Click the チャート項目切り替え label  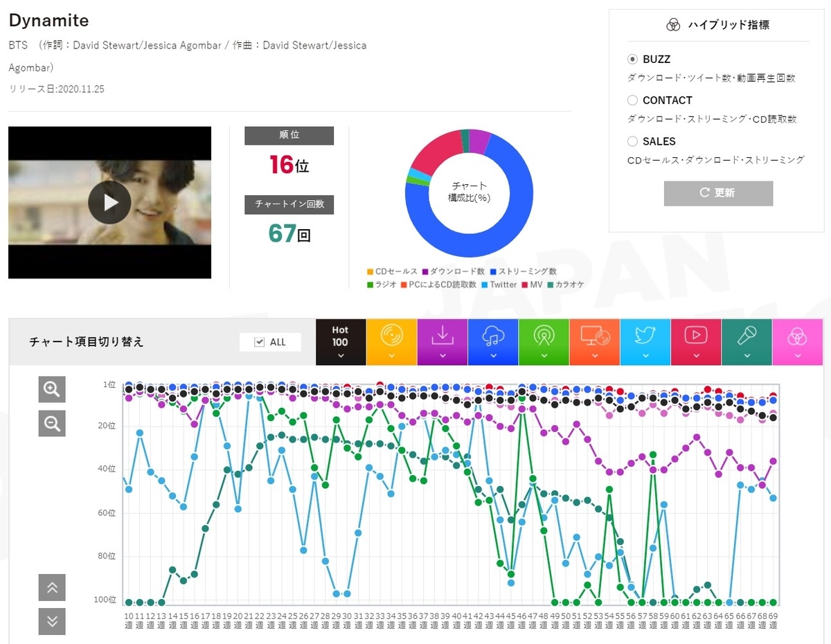tap(87, 342)
